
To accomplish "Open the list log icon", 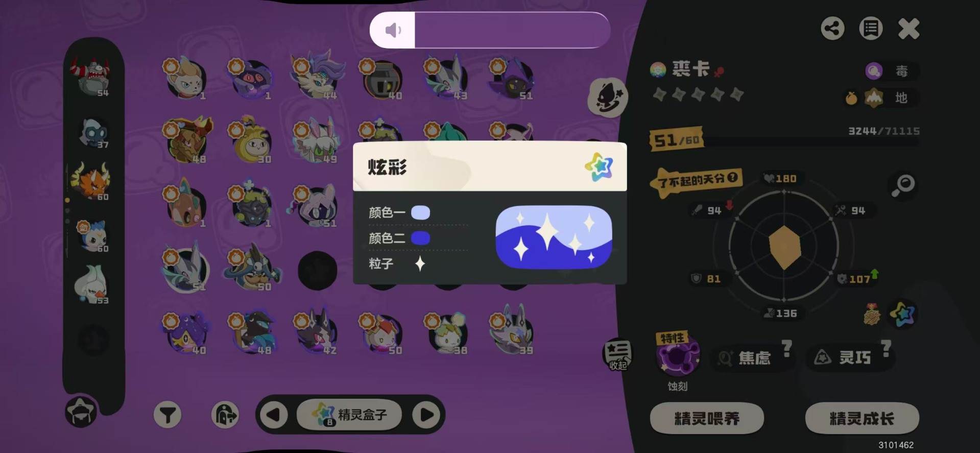I will (x=871, y=29).
